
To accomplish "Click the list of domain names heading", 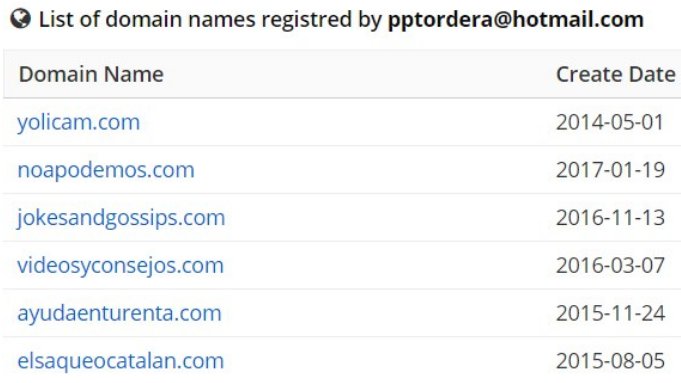I will click(341, 20).
